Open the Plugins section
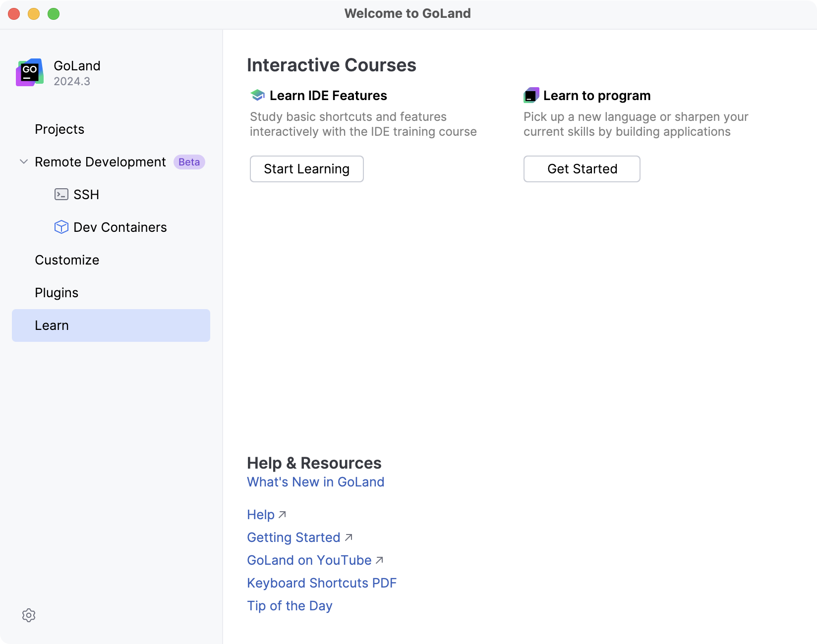This screenshot has width=817, height=644. point(56,292)
